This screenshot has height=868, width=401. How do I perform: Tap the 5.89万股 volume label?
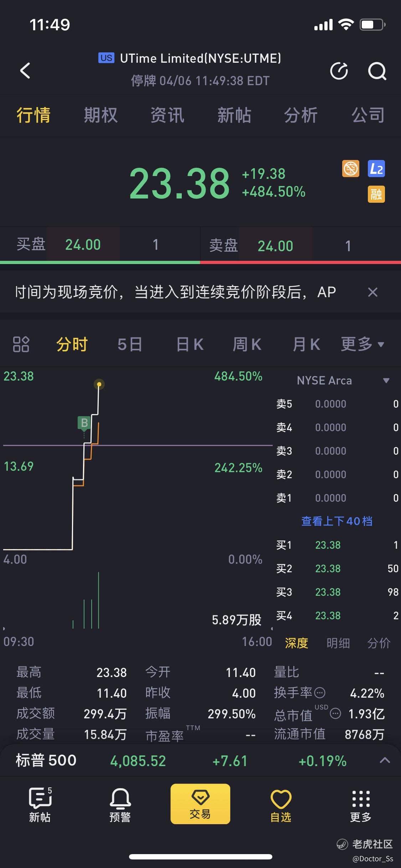(x=237, y=620)
